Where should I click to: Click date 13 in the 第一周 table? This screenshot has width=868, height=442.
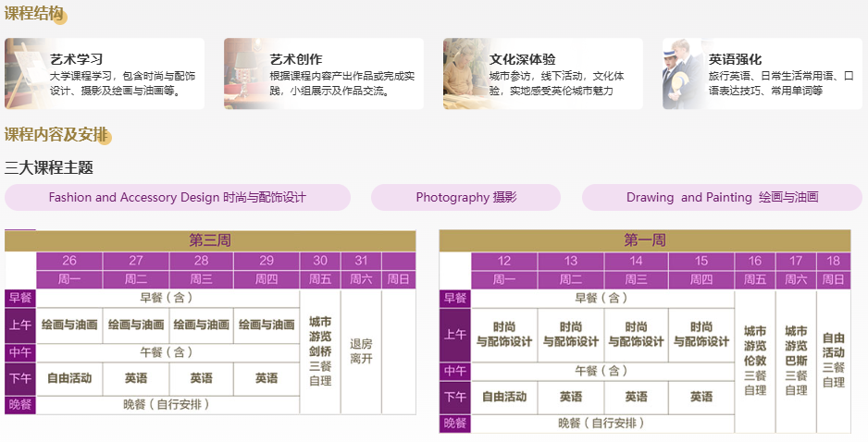(571, 261)
